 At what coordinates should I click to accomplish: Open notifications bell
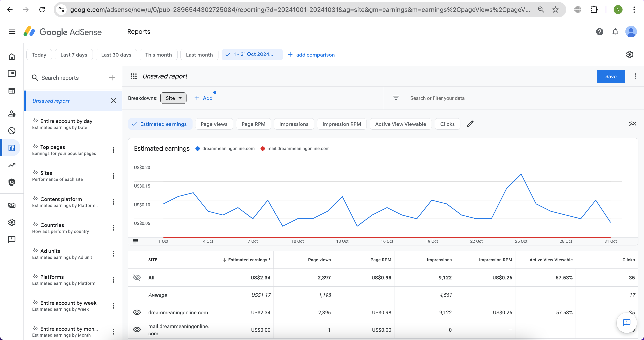tap(615, 32)
